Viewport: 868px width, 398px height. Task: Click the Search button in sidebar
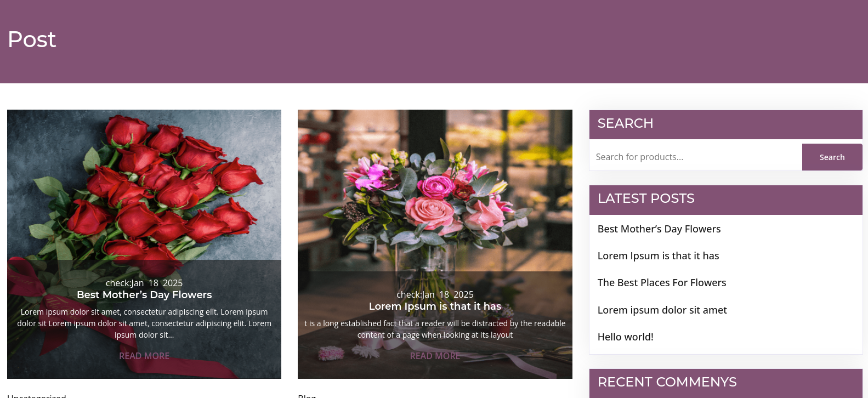point(832,157)
